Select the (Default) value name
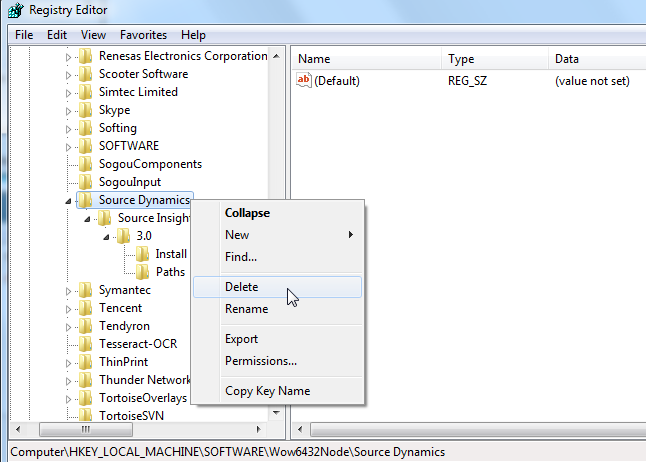The height and width of the screenshot is (462, 646). (x=337, y=81)
